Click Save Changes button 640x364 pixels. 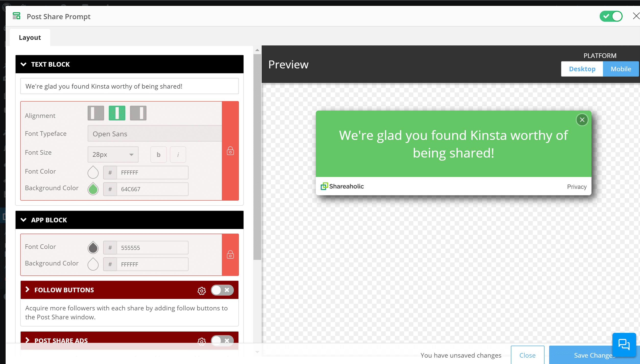pyautogui.click(x=594, y=355)
